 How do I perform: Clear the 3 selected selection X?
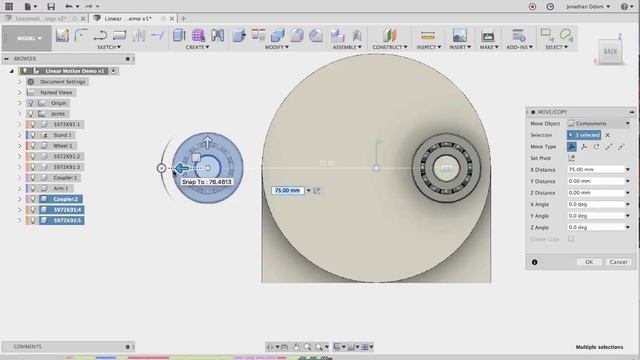(x=607, y=135)
